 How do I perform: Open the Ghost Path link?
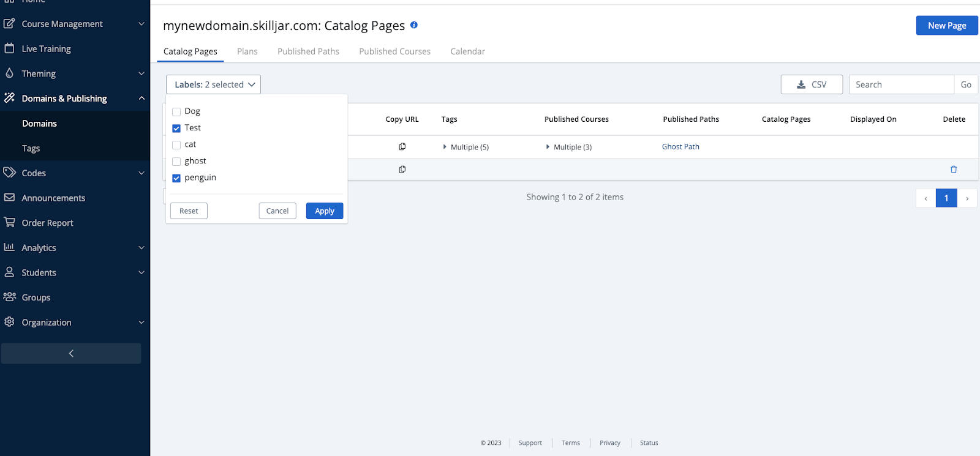pos(680,147)
